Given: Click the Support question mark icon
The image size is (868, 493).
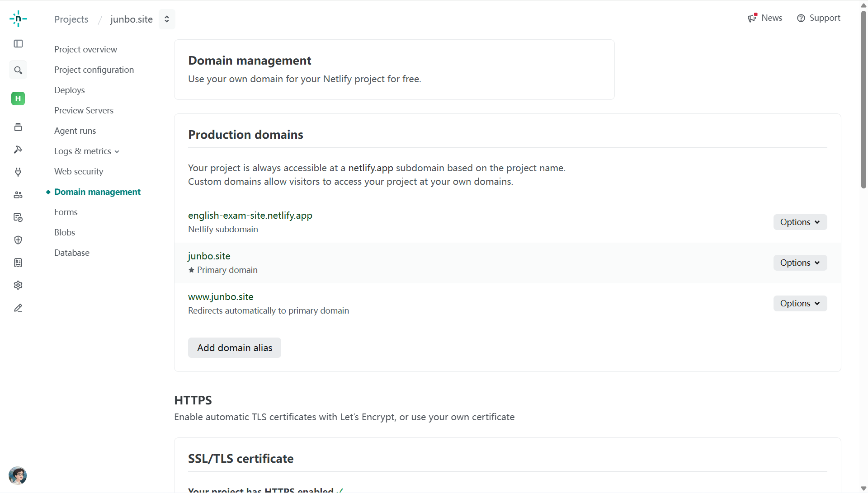Looking at the screenshot, I should tap(801, 18).
